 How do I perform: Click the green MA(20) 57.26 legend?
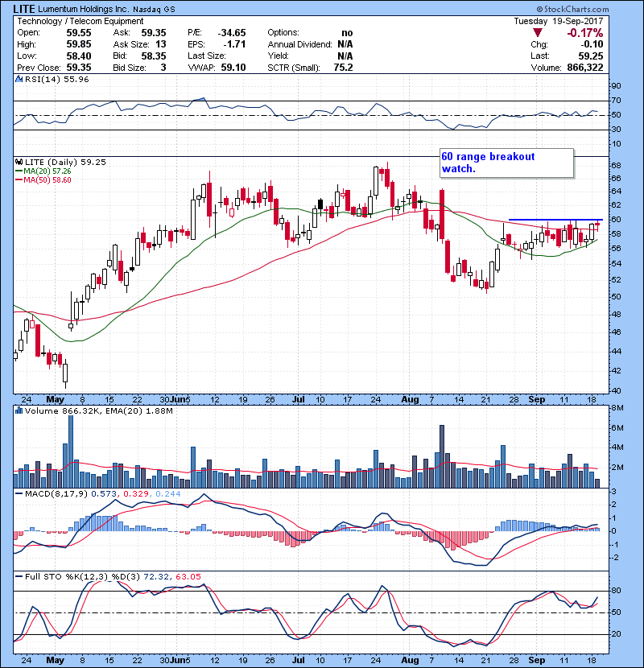[x=43, y=171]
